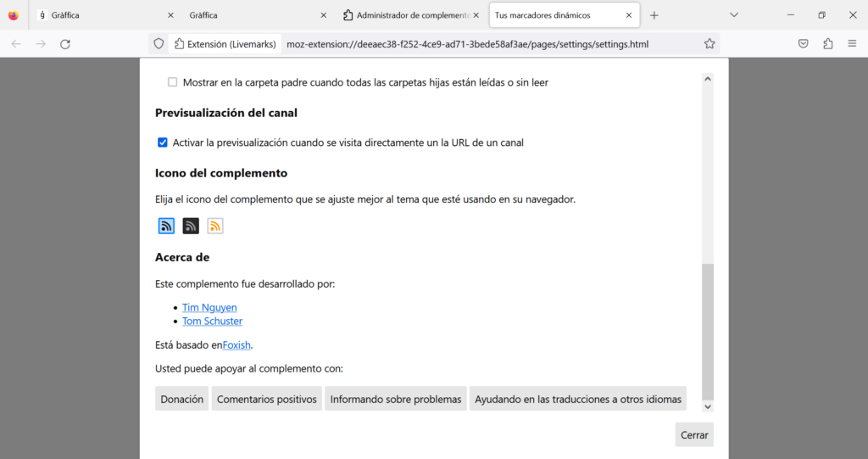Minimize the Firefox window
This screenshot has width=868, height=459.
[791, 15]
